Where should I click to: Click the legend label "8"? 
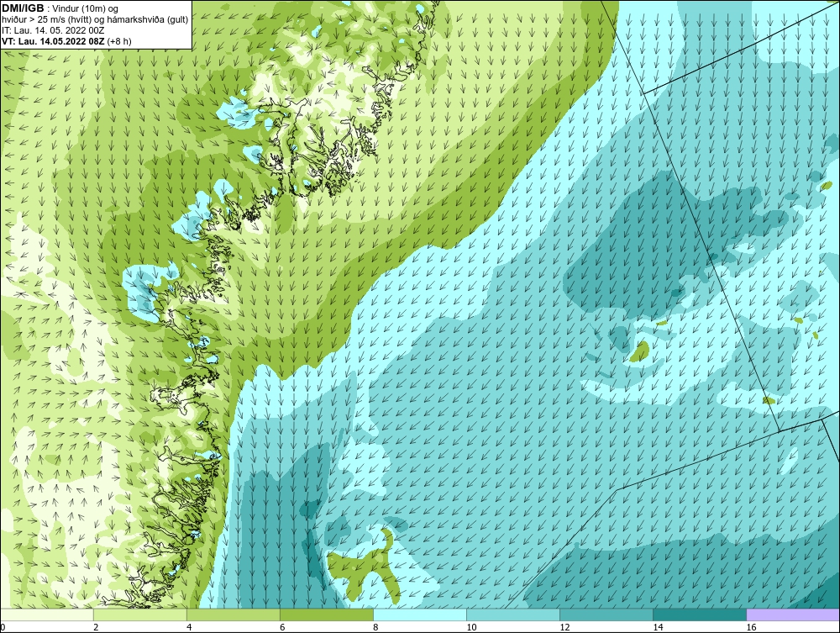(375, 627)
